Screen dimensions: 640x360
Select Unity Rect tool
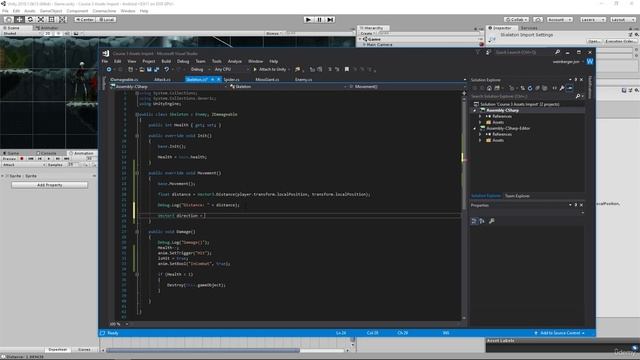(51, 20)
